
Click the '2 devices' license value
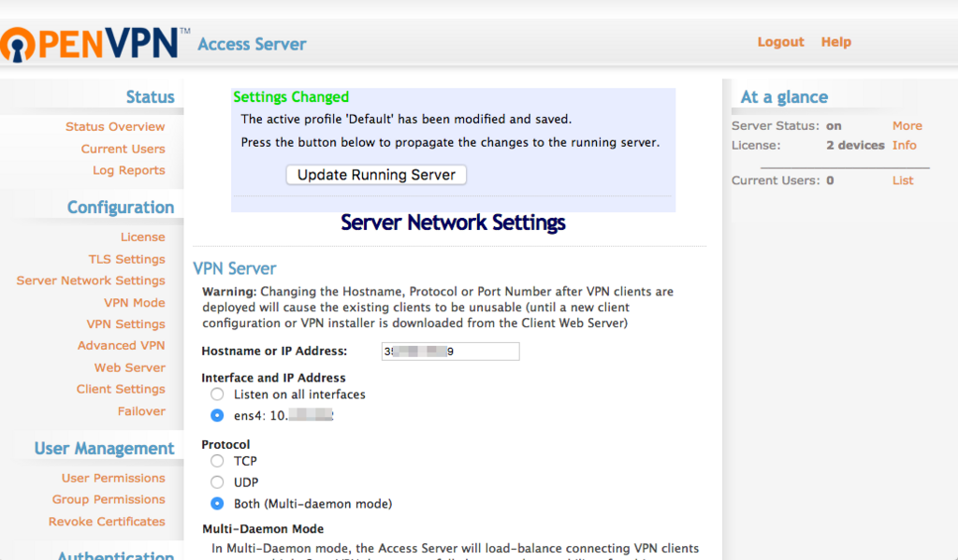point(855,145)
